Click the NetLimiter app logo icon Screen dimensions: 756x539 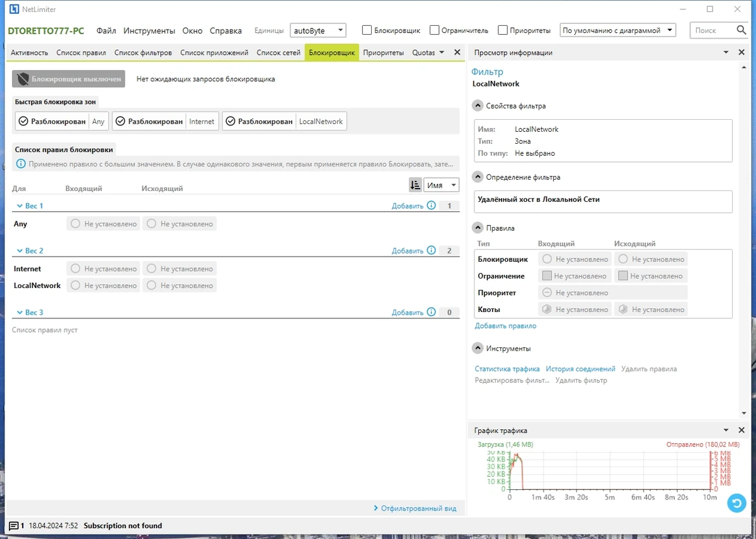point(14,9)
